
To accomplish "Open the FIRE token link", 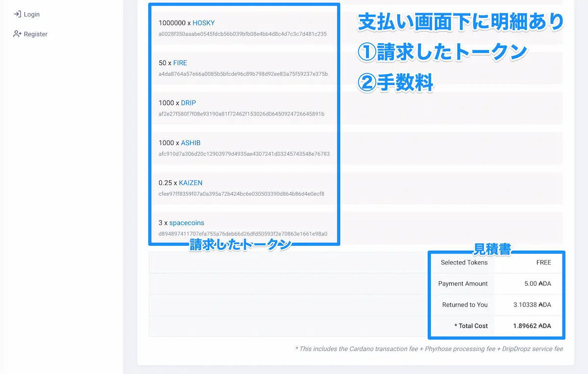I will click(x=180, y=63).
